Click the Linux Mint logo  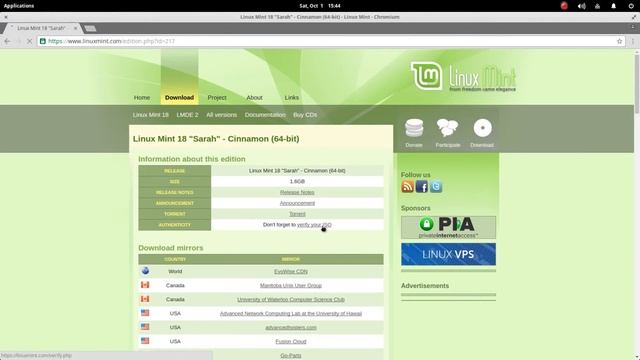[463, 77]
